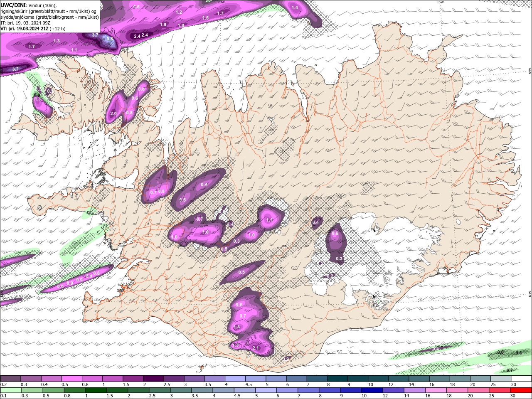This screenshot has height=399, width=532.
Task: Click the 'Vindur (10m)' header text
Action: (x=42, y=5)
